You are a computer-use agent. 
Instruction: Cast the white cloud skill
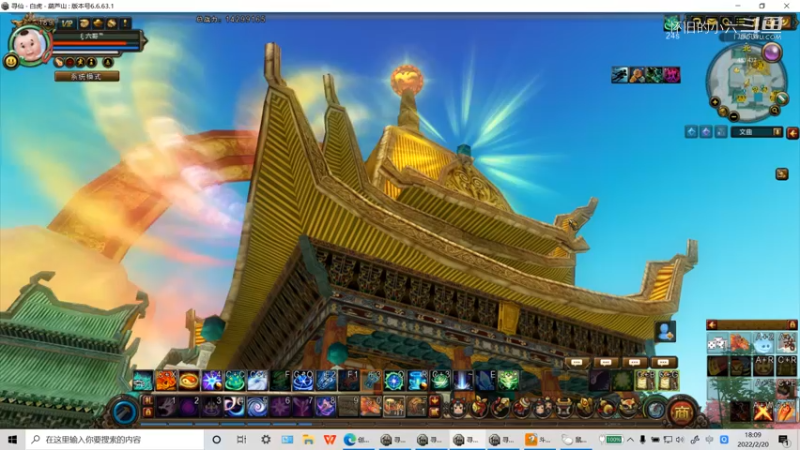tap(257, 381)
